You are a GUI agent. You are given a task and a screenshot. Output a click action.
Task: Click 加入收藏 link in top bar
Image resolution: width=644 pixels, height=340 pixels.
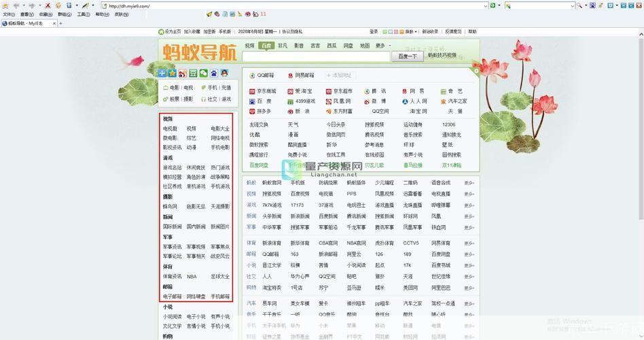point(192,32)
